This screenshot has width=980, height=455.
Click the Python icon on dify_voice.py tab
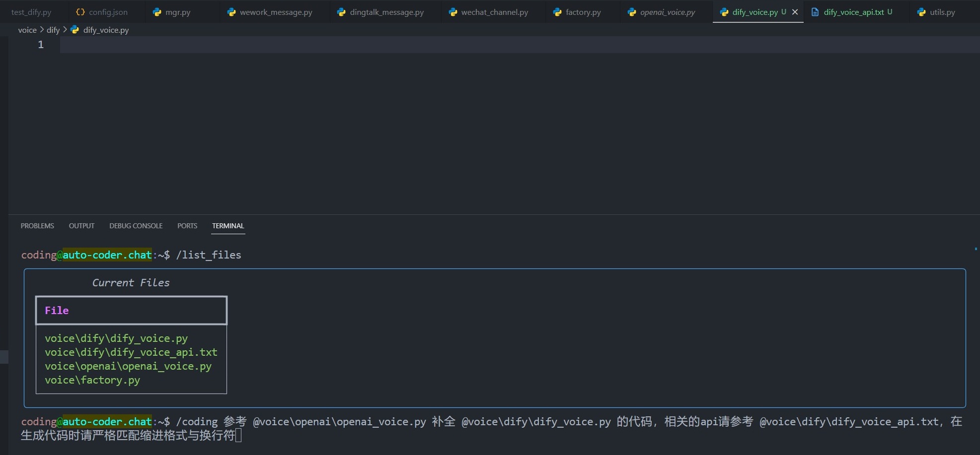click(x=724, y=12)
